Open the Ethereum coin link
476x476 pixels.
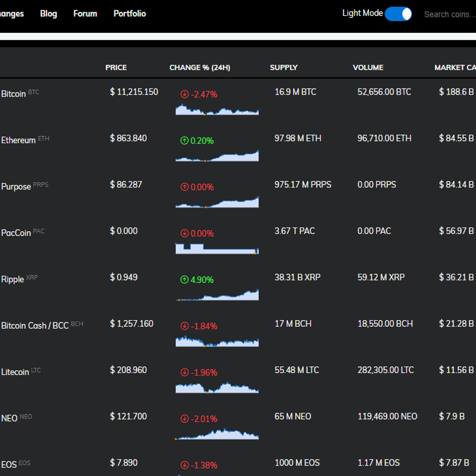(x=18, y=140)
